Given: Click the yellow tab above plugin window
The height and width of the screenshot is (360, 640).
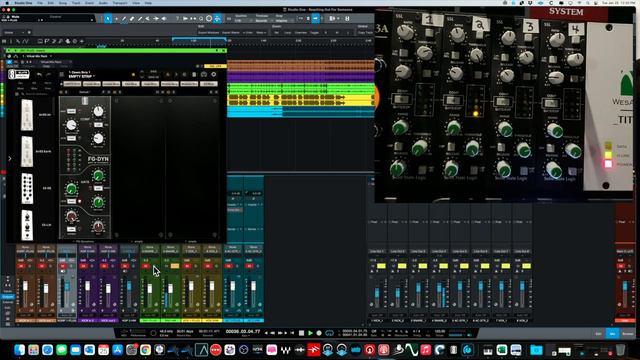Looking at the screenshot, I should pos(215,66).
